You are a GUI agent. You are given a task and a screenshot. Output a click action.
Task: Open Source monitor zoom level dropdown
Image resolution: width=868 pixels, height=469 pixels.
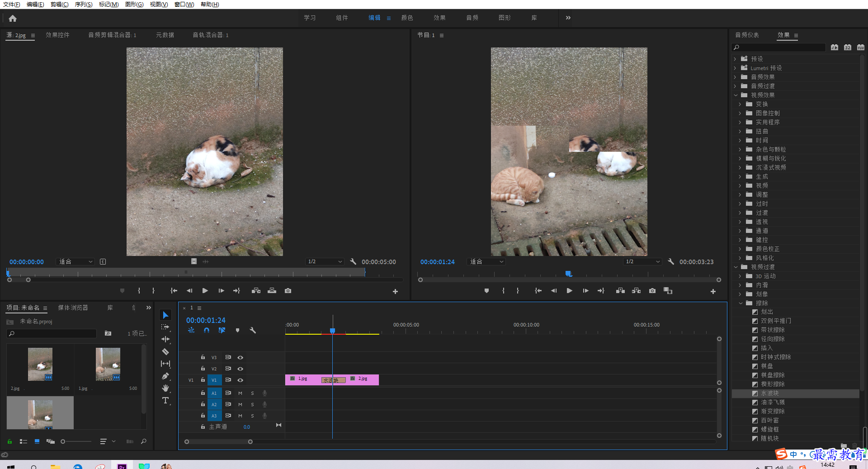(75, 261)
